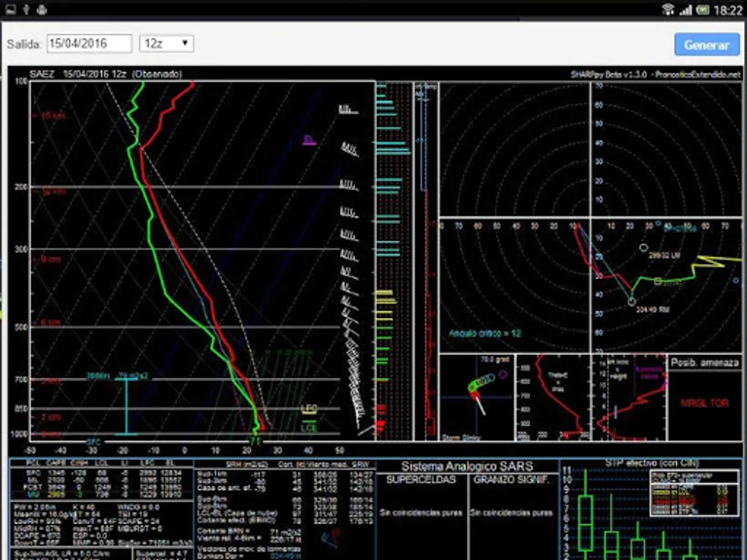Select the GRANIZO SIGNIF. analog column
The height and width of the screenshot is (560, 747).
pyautogui.click(x=512, y=480)
